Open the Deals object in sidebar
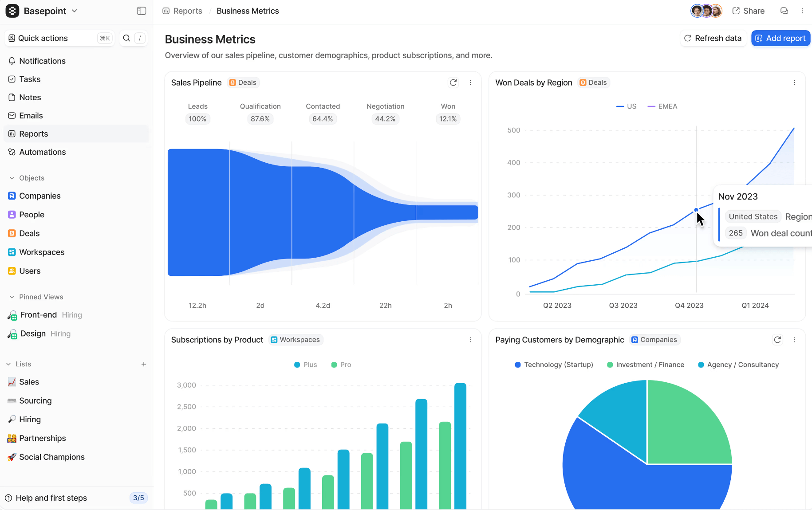Screen dimensions: 812x510 click(76, 233)
